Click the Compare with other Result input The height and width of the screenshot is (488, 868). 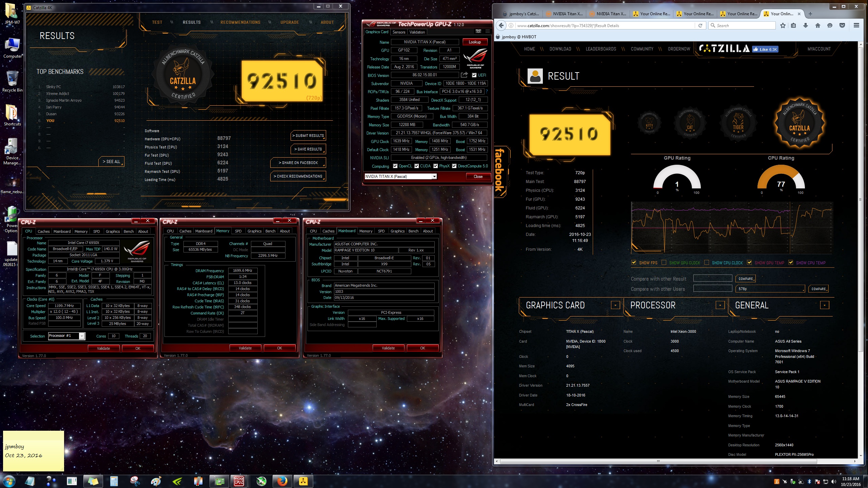(x=712, y=279)
